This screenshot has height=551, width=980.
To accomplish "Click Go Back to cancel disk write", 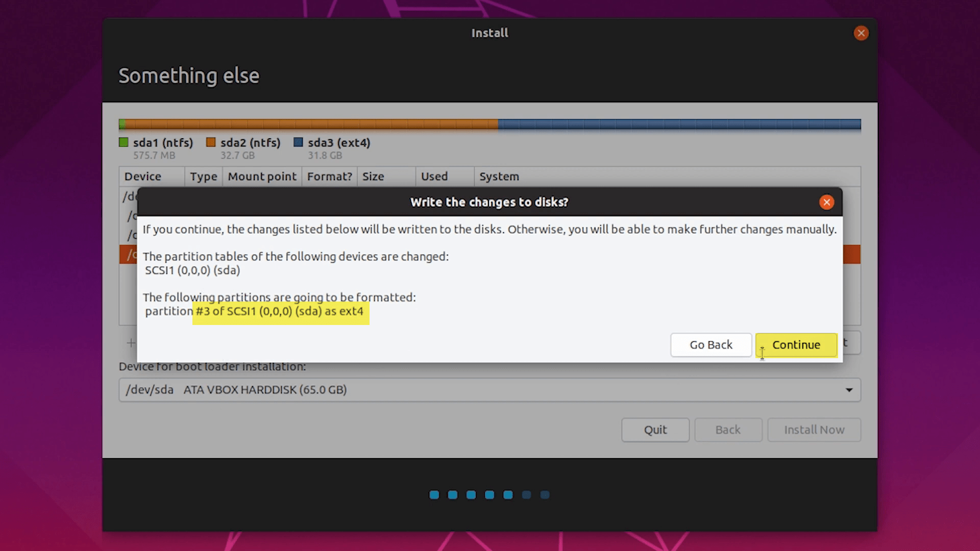I will [711, 344].
